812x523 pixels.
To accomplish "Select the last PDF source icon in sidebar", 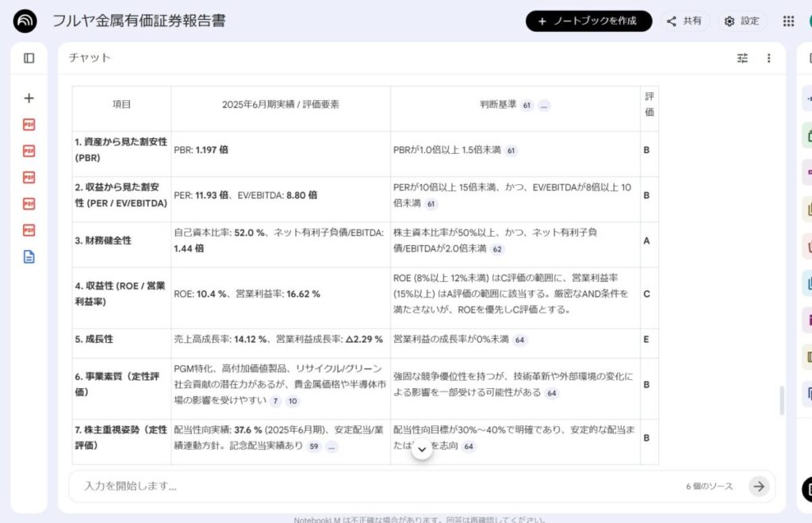I will 29,230.
